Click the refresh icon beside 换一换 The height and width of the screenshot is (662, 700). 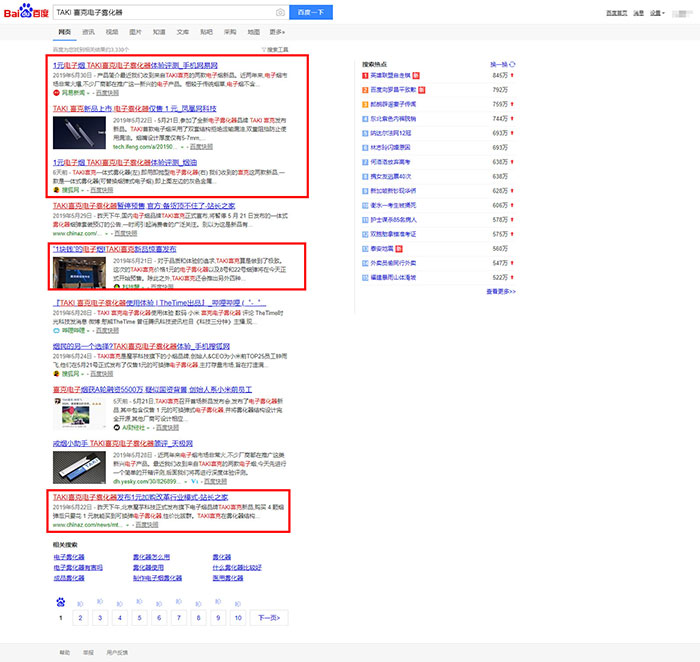[x=512, y=64]
